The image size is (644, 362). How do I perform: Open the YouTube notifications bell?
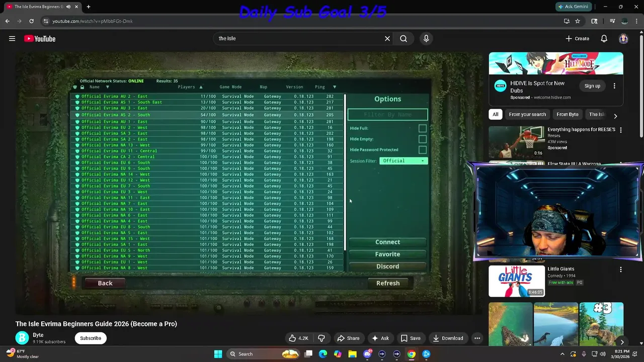pyautogui.click(x=604, y=39)
